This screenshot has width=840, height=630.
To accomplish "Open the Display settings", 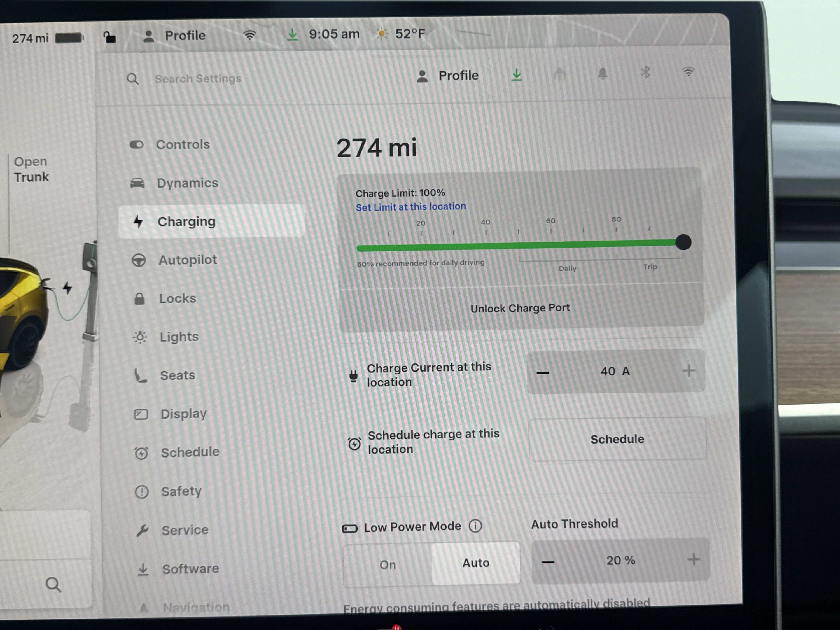I will click(170, 414).
